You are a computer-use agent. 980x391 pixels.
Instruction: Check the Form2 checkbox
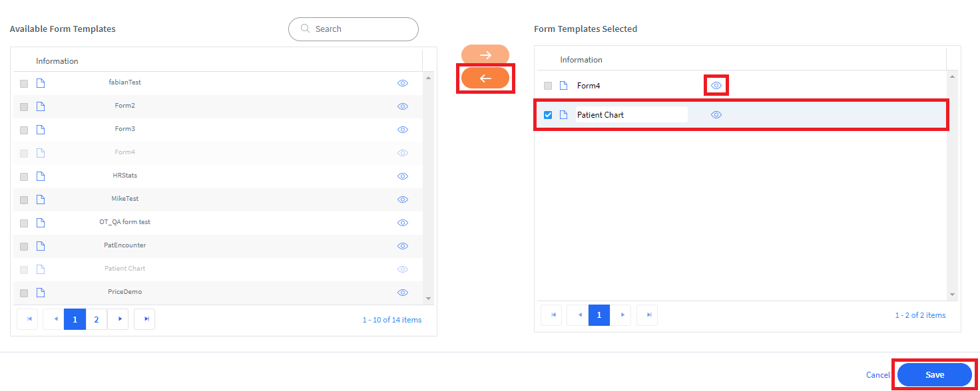24,107
